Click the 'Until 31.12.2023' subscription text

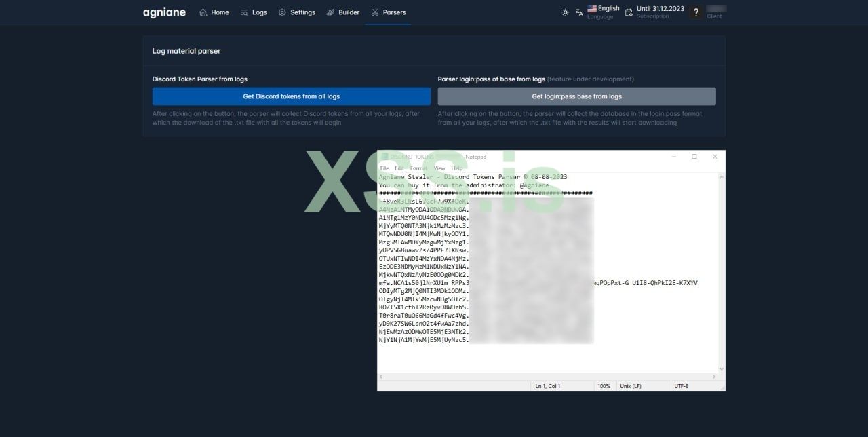tap(660, 9)
